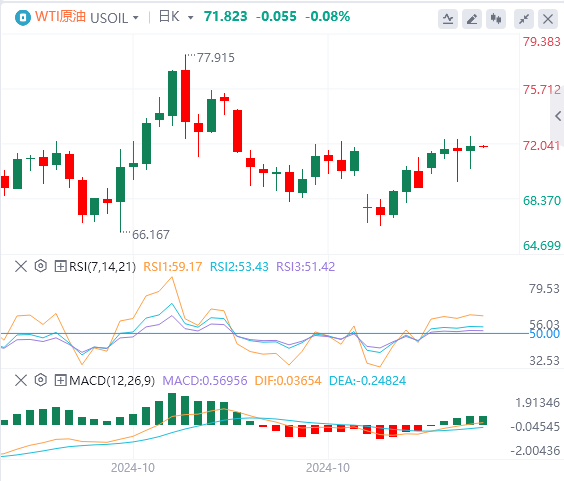
Task: Click the DEA:-0.24824 value
Action: click(368, 380)
